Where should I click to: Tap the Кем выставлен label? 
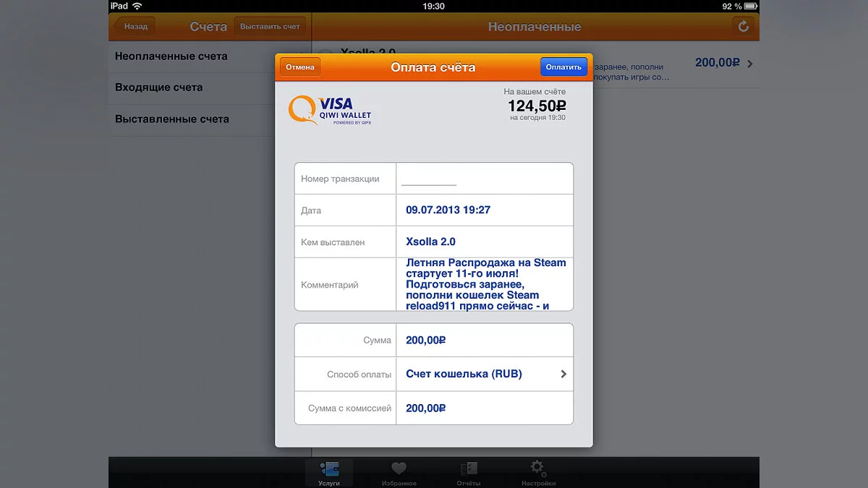(x=333, y=242)
